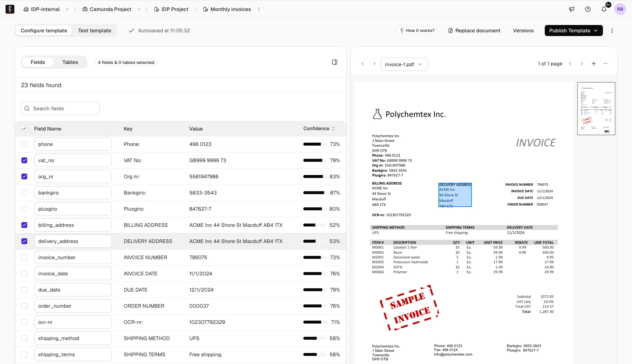Open the announcements megaphone icon
This screenshot has height=364, width=632.
[x=572, y=9]
